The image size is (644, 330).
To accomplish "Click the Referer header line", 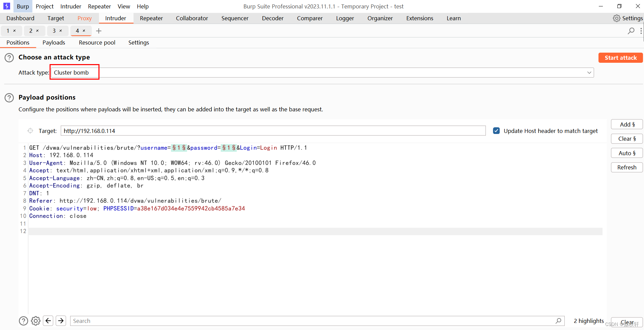I will [125, 201].
